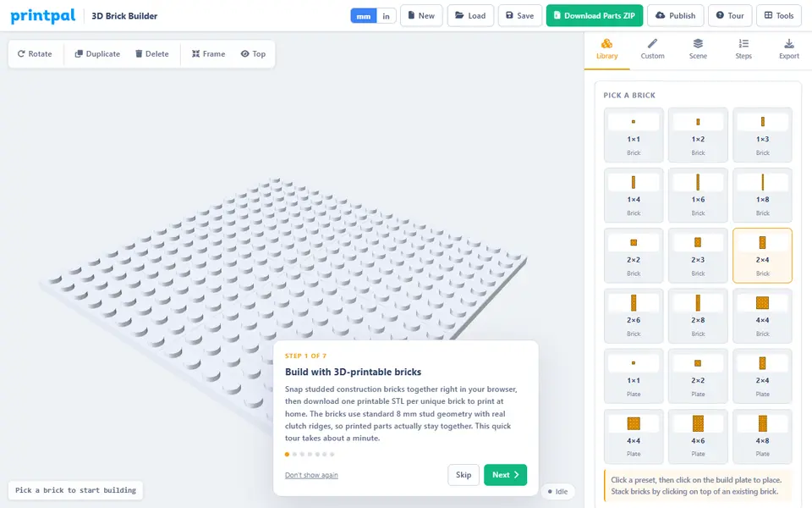The width and height of the screenshot is (812, 508).
Task: Click "Pick a brick to start building" status
Action: tap(75, 490)
